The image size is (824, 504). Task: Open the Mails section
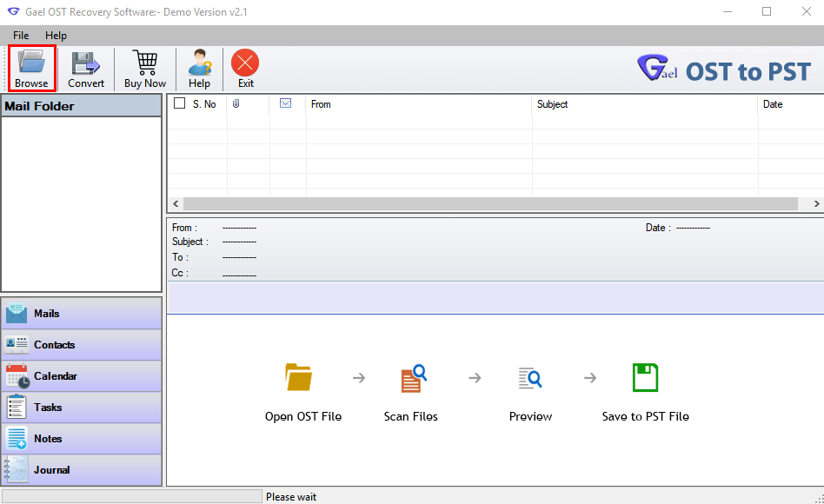coord(82,313)
